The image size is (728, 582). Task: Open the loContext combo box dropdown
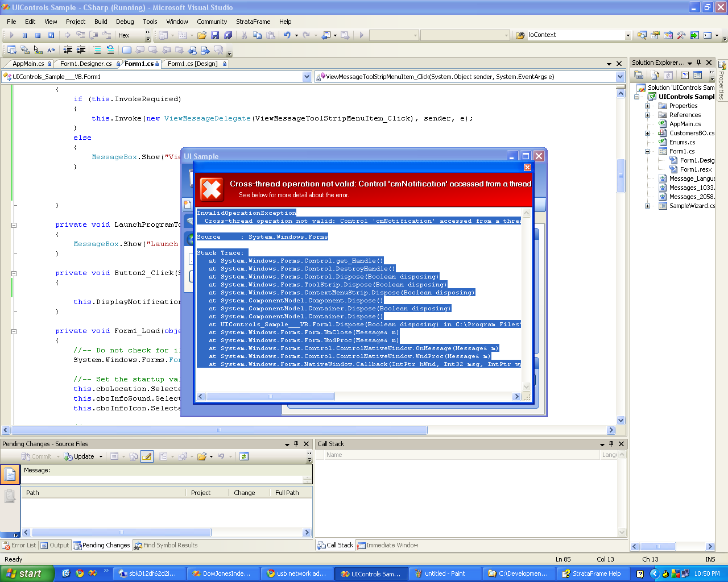click(628, 35)
